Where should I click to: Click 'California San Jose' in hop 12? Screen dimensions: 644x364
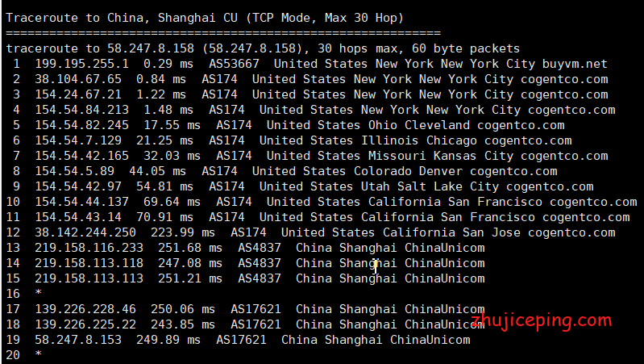pyautogui.click(x=452, y=232)
